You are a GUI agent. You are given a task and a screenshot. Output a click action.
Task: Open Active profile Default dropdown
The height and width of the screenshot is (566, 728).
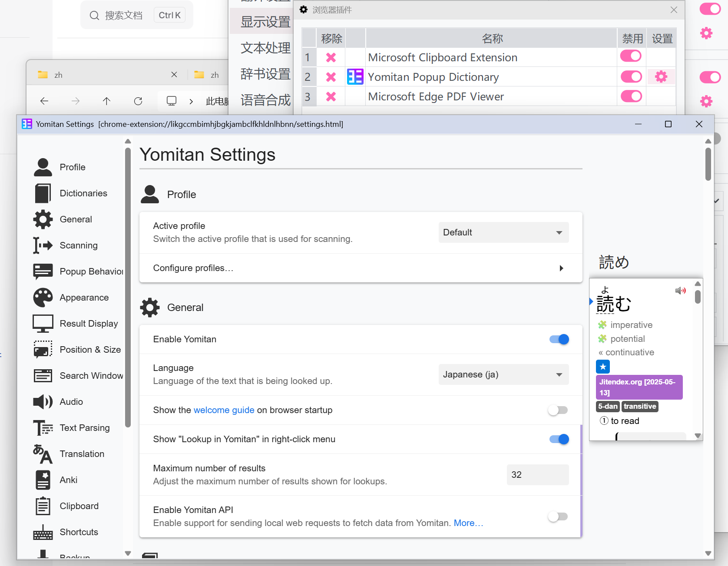(503, 232)
